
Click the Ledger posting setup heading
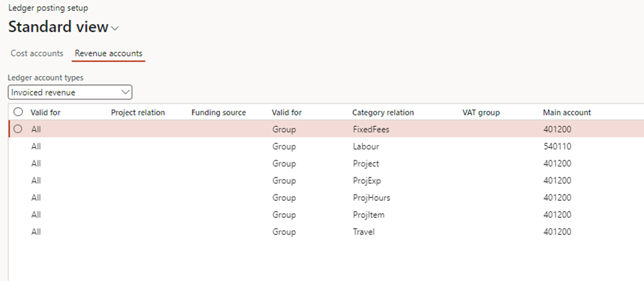(48, 8)
